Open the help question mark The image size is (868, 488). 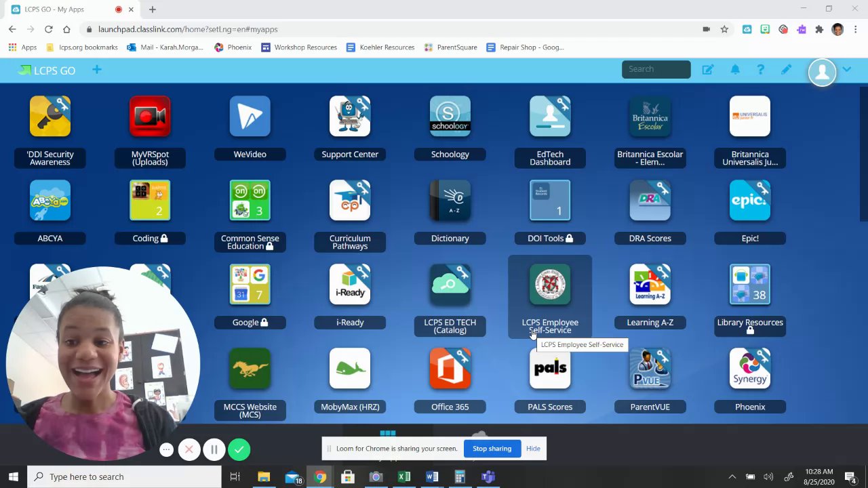click(x=760, y=70)
